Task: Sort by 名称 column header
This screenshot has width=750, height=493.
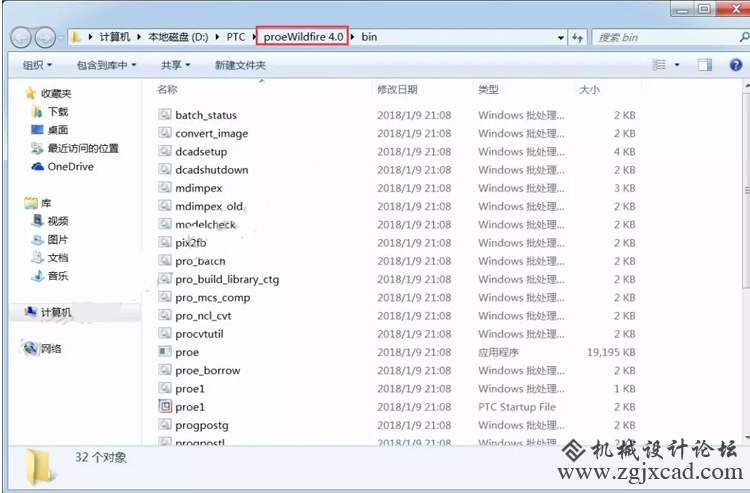Action: (x=167, y=89)
